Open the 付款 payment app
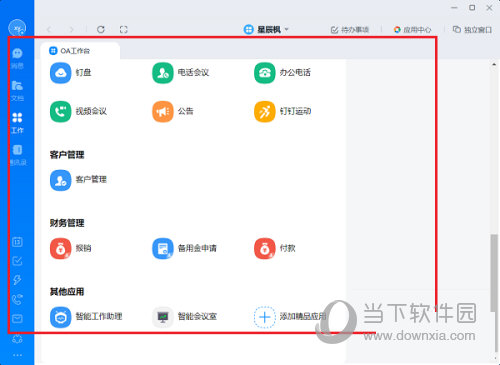Screen dimensions: 500x365 265,248
